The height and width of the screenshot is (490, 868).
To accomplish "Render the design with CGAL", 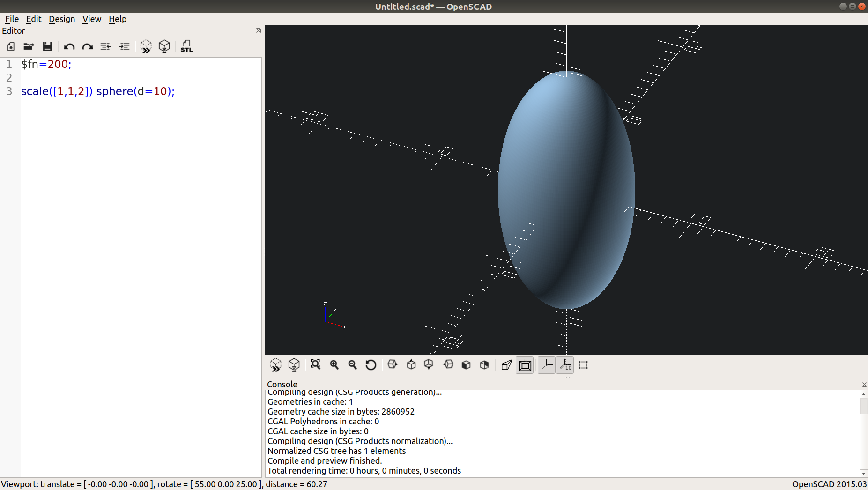I will tap(164, 46).
